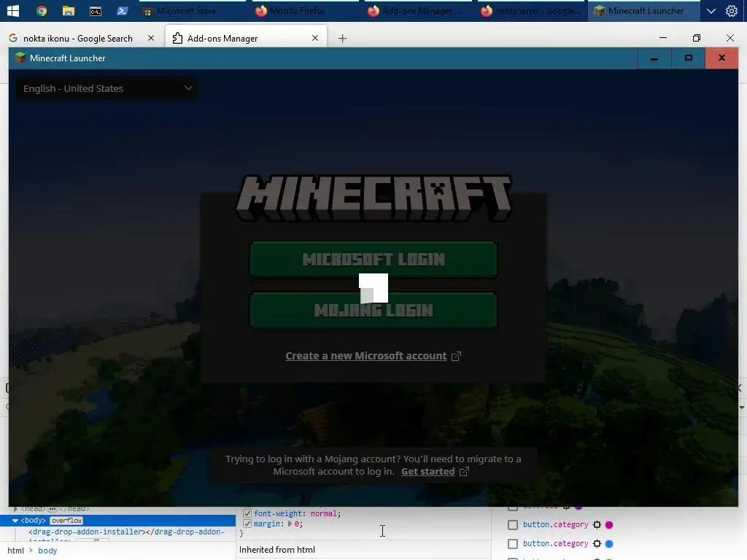This screenshot has height=560, width=747.
Task: Open the Get started migration link
Action: click(x=427, y=472)
